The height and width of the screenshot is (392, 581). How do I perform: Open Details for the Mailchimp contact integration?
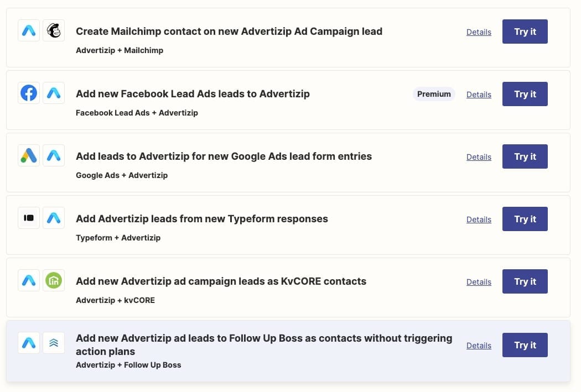(479, 32)
